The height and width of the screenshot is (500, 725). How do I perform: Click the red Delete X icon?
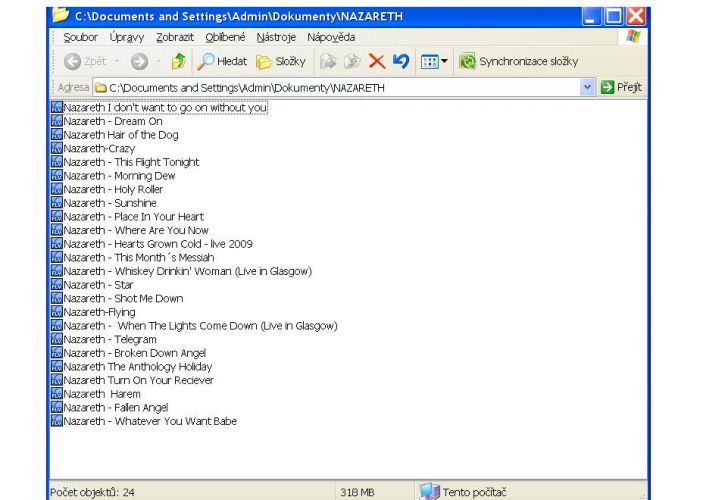(377, 62)
